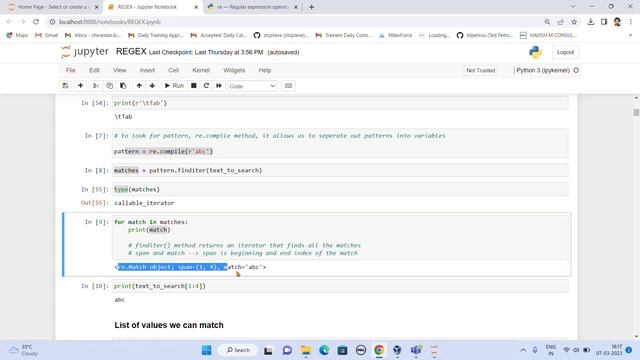The height and width of the screenshot is (360, 640).
Task: Show hidden system tray icons
Action: (523, 350)
